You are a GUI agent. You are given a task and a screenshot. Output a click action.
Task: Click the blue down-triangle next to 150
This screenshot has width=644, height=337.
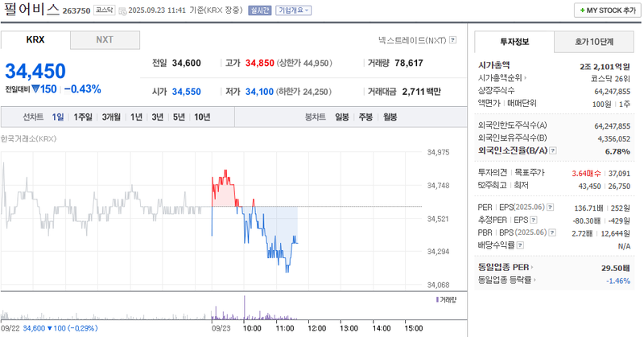pos(35,88)
